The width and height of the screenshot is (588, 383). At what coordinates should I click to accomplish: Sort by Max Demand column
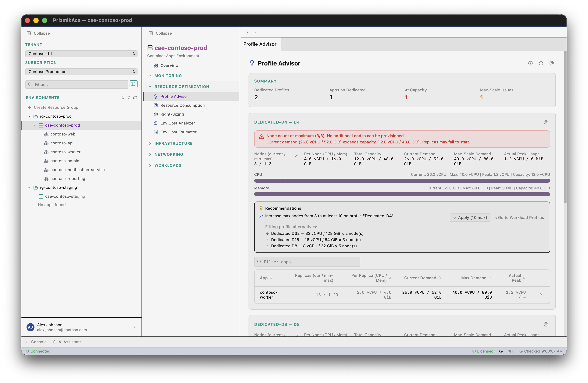pos(476,278)
